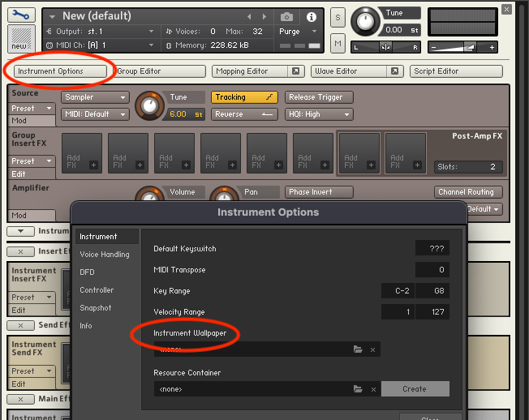This screenshot has height=420, width=529.
Task: Toggle the Tracking button in Source
Action: coord(245,97)
